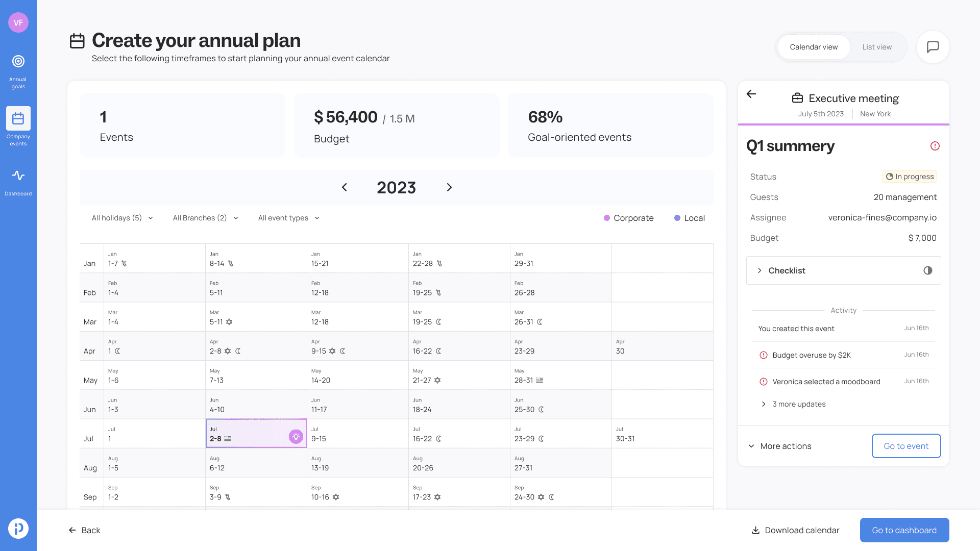This screenshot has width=980, height=551.
Task: Open Company events calendar icon
Action: (x=18, y=118)
